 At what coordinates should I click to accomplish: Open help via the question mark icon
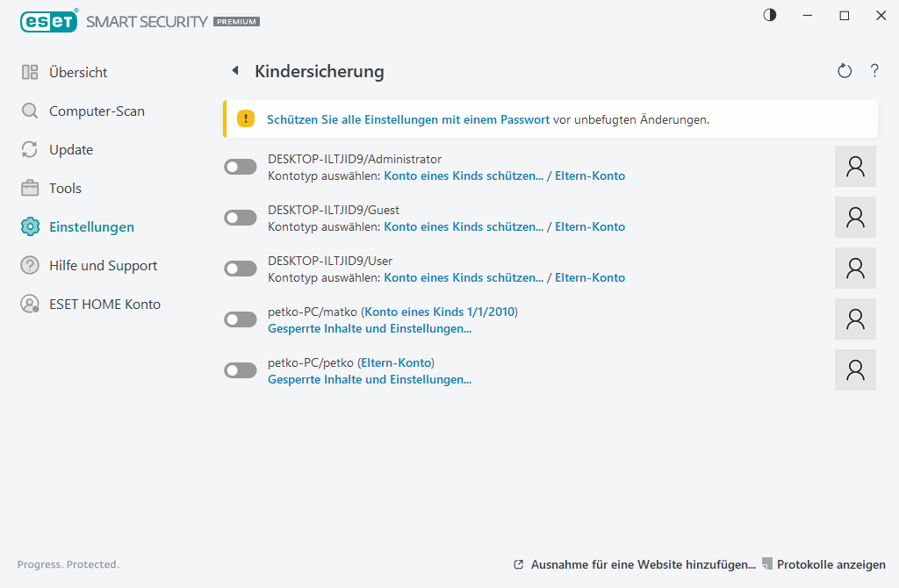click(874, 71)
